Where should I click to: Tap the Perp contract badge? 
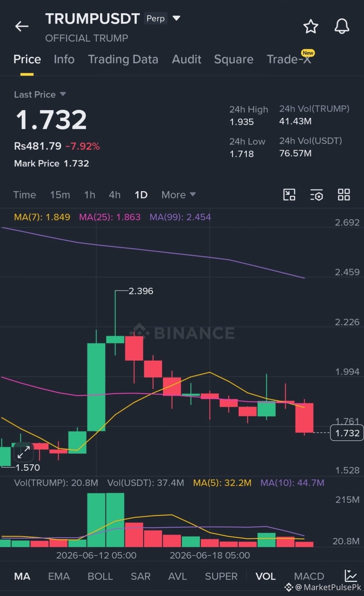click(x=155, y=18)
